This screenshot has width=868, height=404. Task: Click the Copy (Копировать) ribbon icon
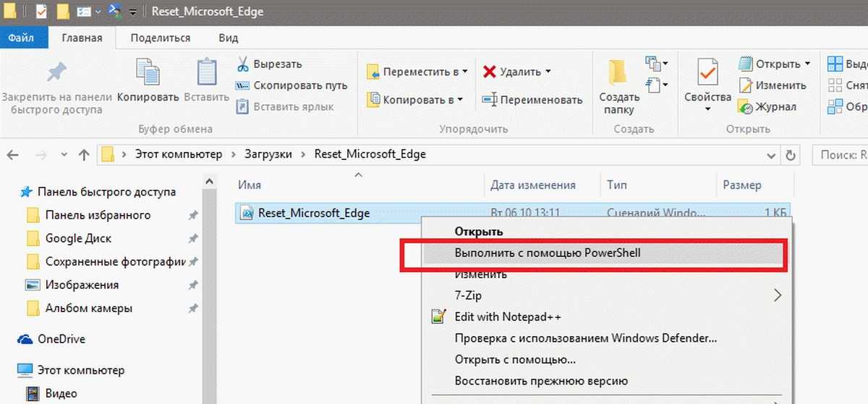[148, 73]
